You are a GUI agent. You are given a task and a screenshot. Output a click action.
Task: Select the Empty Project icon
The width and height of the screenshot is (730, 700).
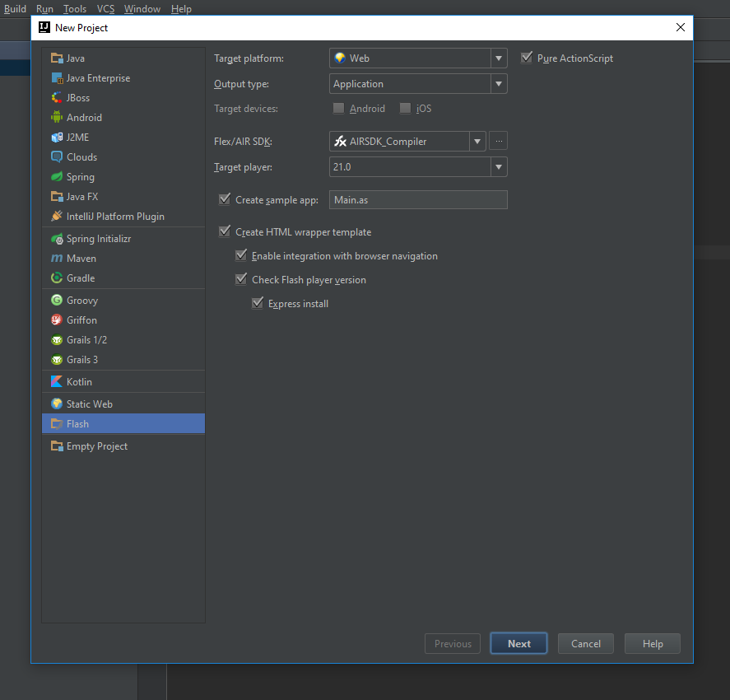(57, 446)
